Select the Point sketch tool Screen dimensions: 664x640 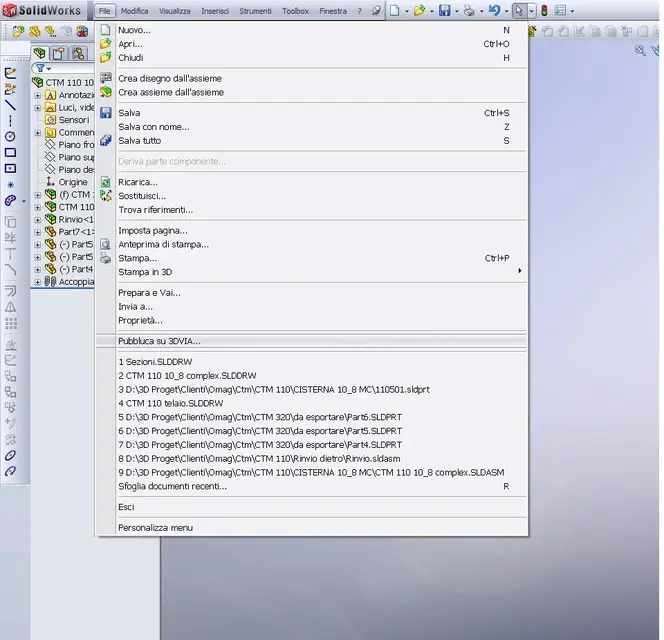(10, 185)
